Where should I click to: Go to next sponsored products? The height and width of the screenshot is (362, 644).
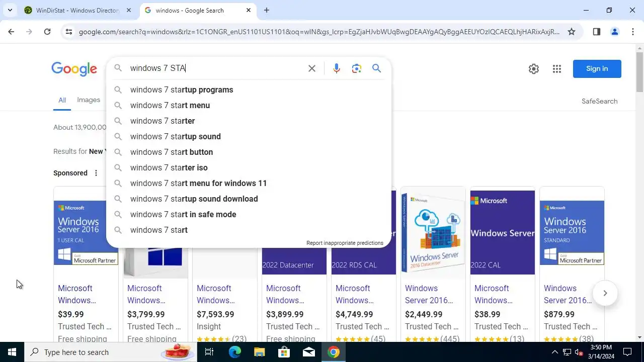tap(605, 293)
